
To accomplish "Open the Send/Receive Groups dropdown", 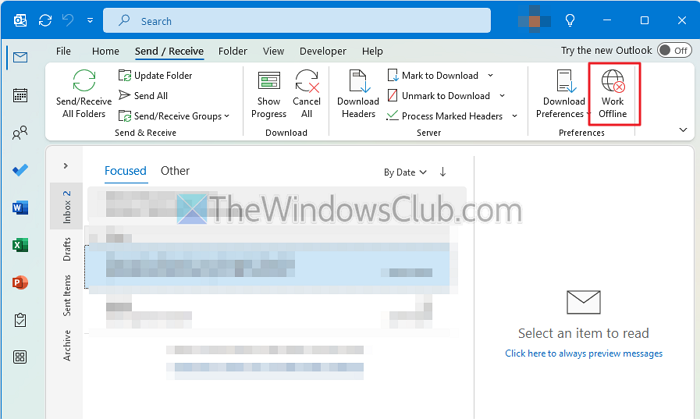I will pyautogui.click(x=174, y=116).
